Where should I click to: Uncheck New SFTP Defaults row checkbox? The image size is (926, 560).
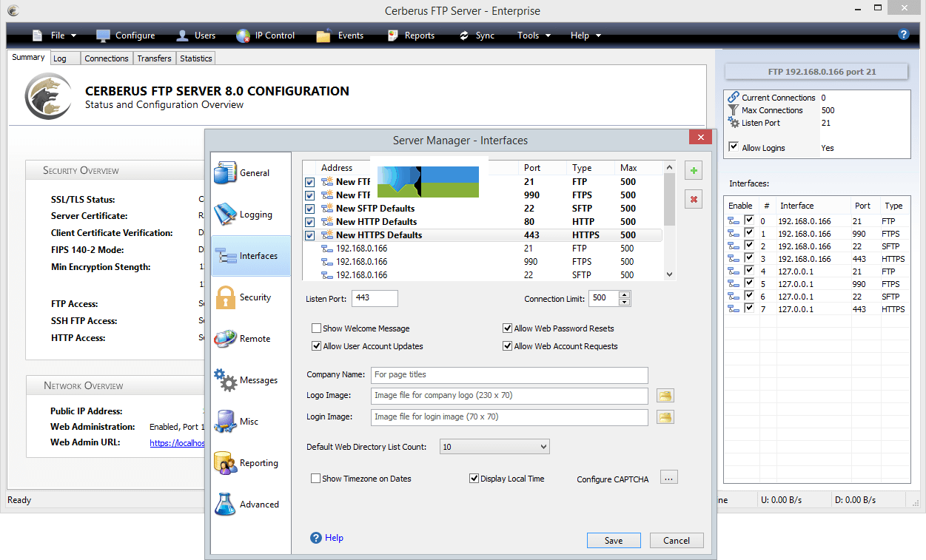pos(310,209)
